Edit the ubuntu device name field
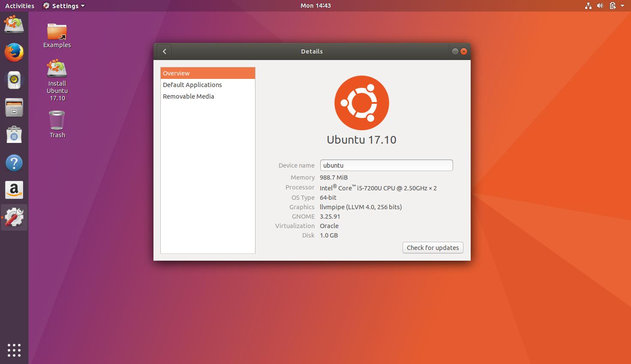631x364 pixels. [386, 165]
